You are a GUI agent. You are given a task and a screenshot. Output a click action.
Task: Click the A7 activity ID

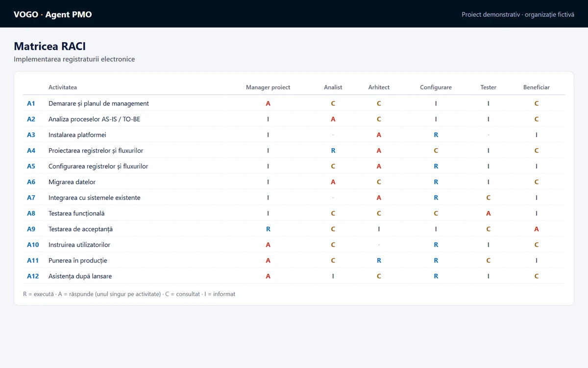tap(31, 198)
